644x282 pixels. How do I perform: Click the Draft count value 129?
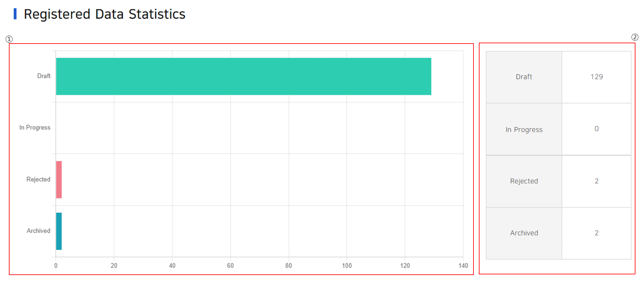596,77
